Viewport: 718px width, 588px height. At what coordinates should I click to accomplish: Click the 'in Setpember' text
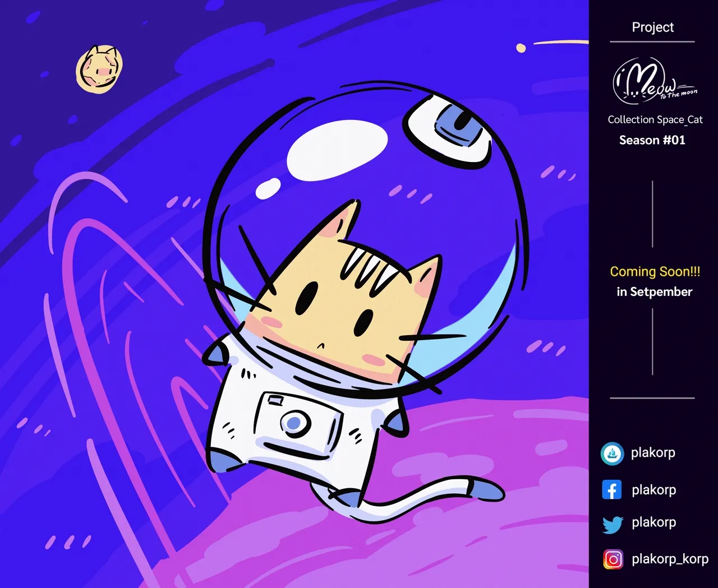click(x=654, y=291)
